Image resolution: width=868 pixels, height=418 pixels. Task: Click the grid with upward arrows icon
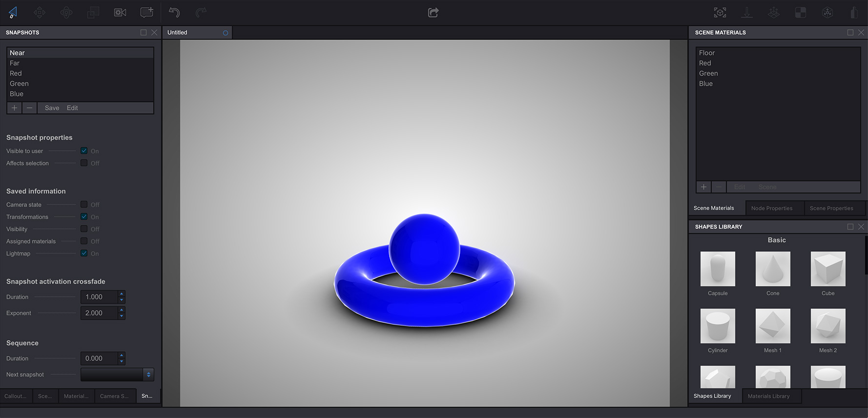pos(774,12)
